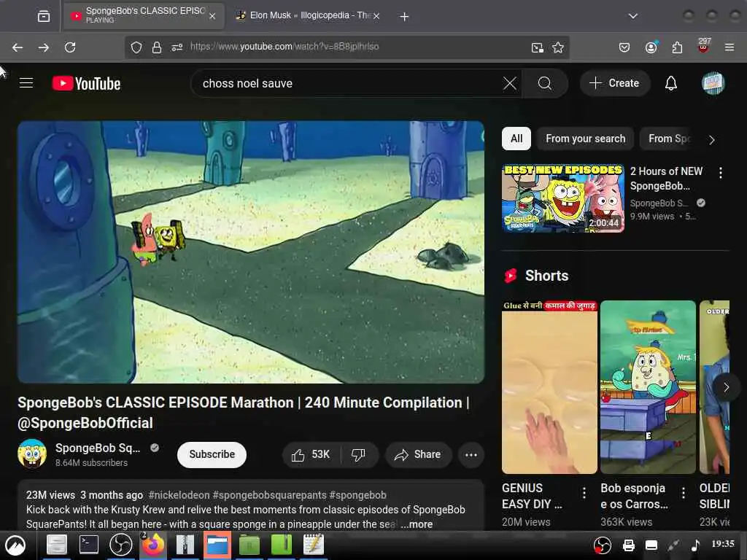Open the GENIUS EASY DIY short thumbnail
Image resolution: width=747 pixels, height=560 pixels.
(549, 387)
